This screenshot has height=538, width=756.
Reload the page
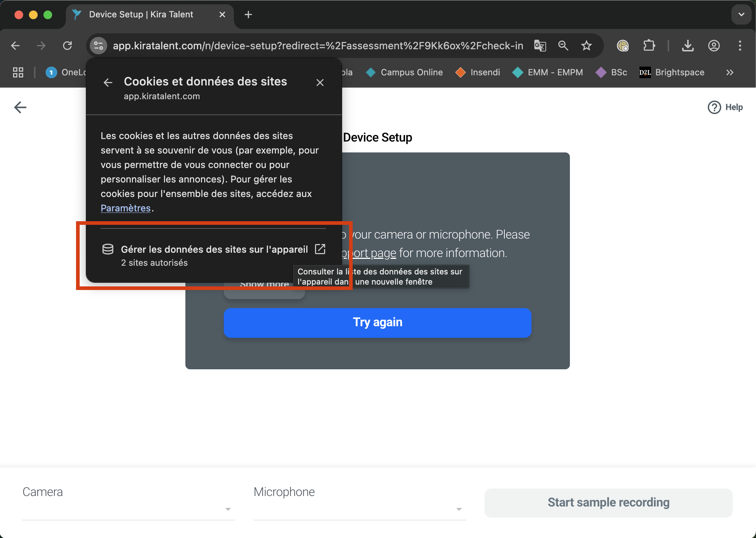67,46
